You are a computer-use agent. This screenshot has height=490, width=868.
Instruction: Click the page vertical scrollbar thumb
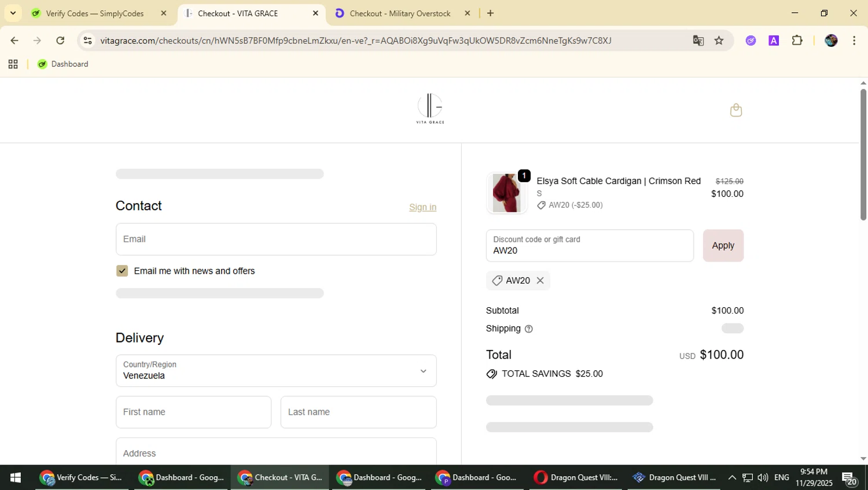pyautogui.click(x=863, y=154)
